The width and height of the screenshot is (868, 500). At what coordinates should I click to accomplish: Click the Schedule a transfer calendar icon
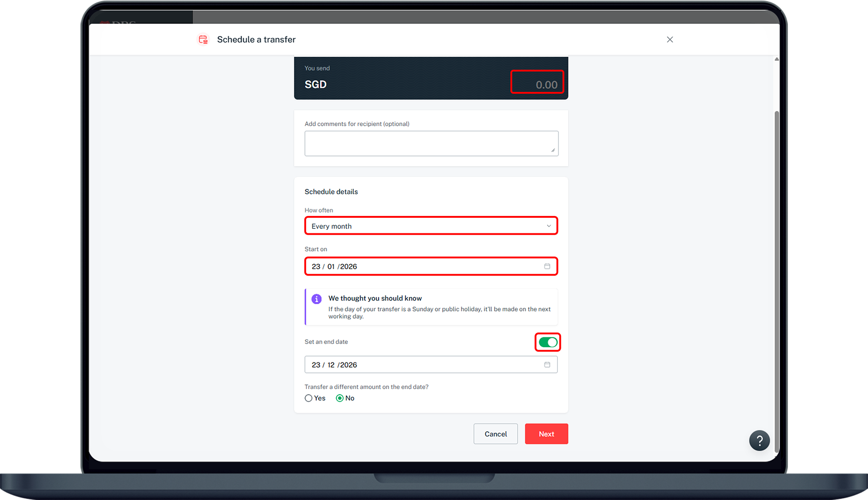coord(203,40)
